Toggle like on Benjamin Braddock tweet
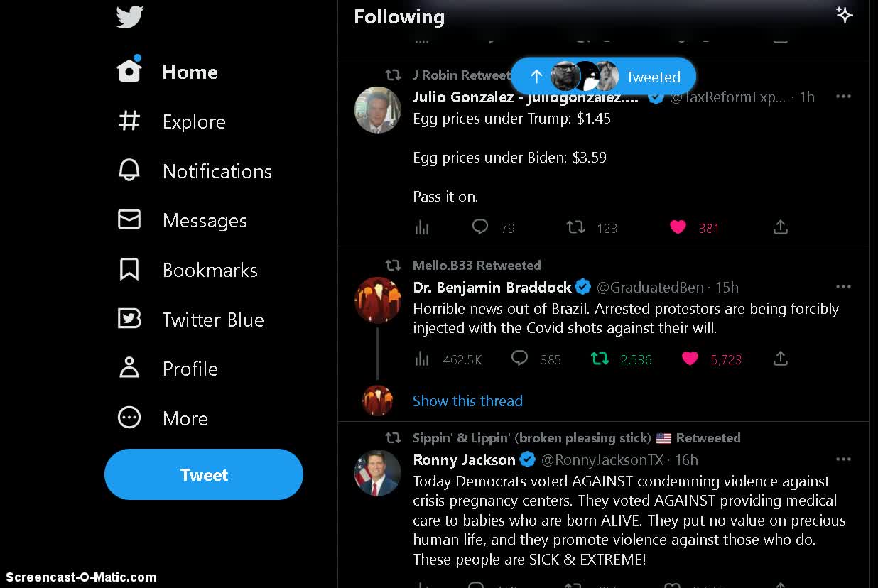The height and width of the screenshot is (588, 878). coord(690,359)
